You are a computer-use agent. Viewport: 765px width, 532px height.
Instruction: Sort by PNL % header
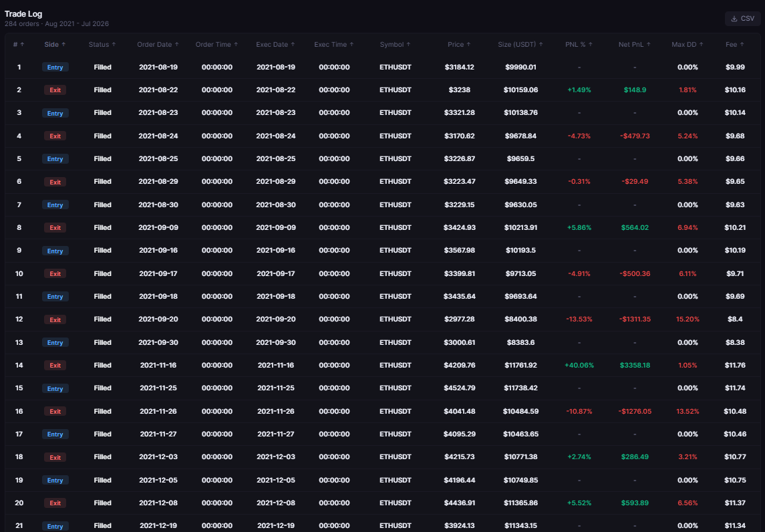pos(579,44)
